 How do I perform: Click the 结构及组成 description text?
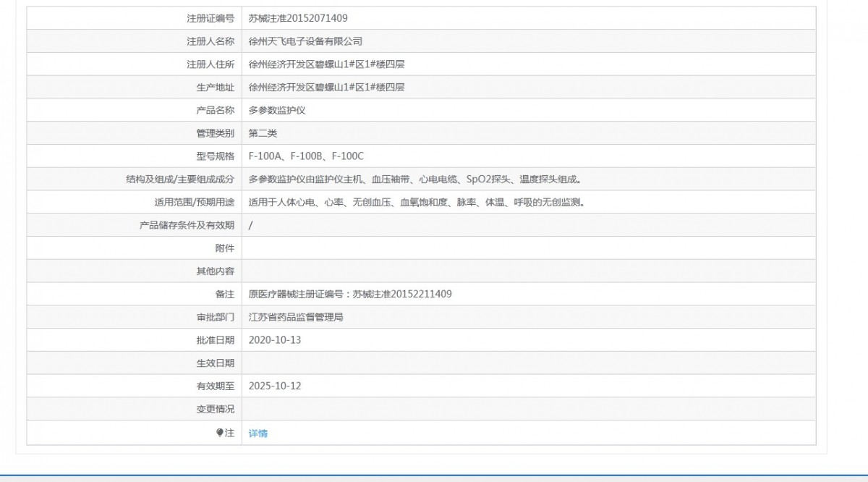(416, 179)
